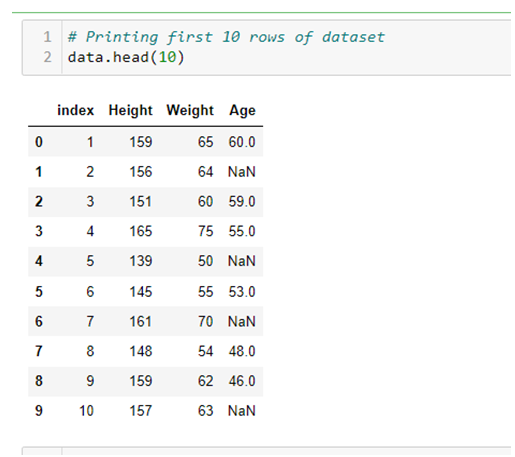The height and width of the screenshot is (457, 515).
Task: Click the number 10 argument in code
Action: pos(167,57)
